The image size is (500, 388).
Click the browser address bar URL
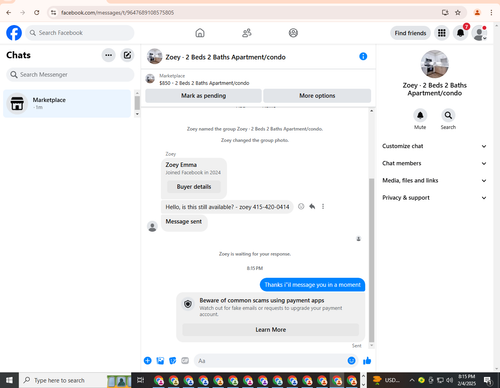click(117, 13)
